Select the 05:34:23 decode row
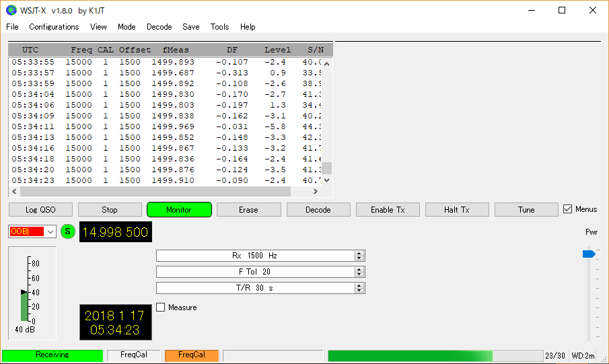 coord(165,180)
